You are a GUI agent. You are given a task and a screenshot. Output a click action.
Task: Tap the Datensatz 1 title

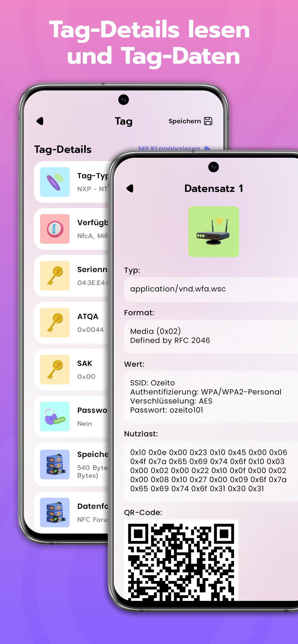coord(214,189)
